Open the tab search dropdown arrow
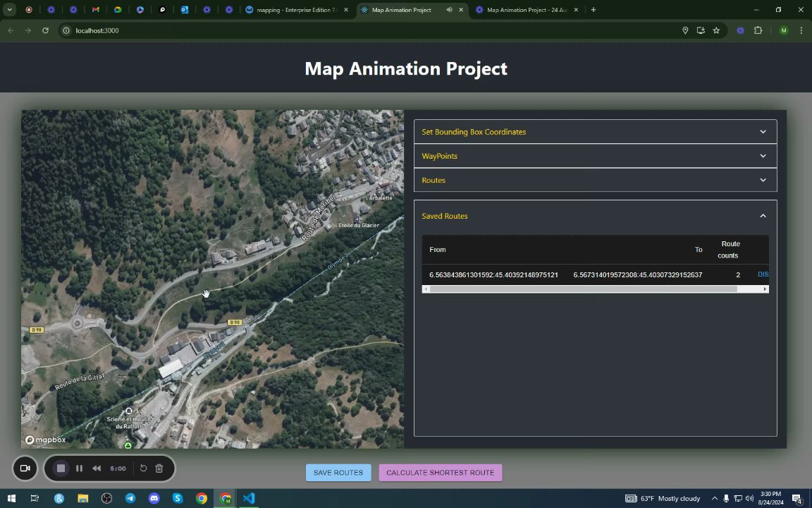Viewport: 812px width, 508px height. pyautogui.click(x=9, y=10)
